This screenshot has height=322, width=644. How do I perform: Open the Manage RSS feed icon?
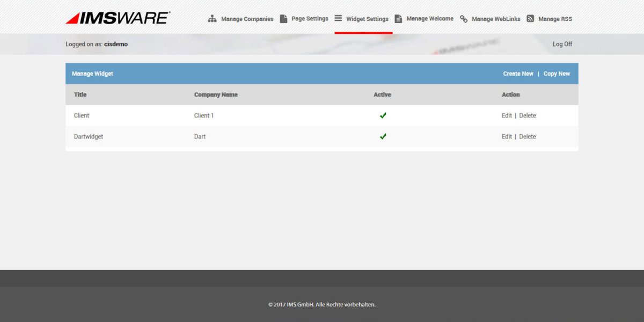530,18
